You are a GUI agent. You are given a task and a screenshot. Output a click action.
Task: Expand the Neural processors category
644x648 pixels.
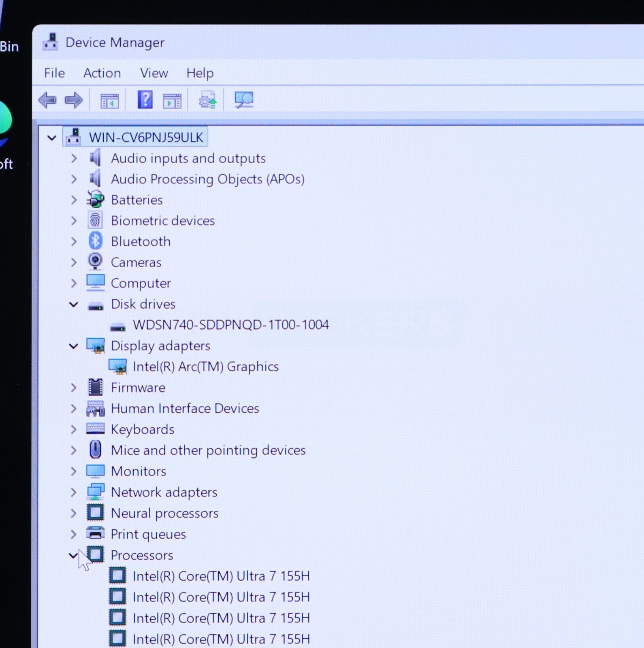click(74, 513)
